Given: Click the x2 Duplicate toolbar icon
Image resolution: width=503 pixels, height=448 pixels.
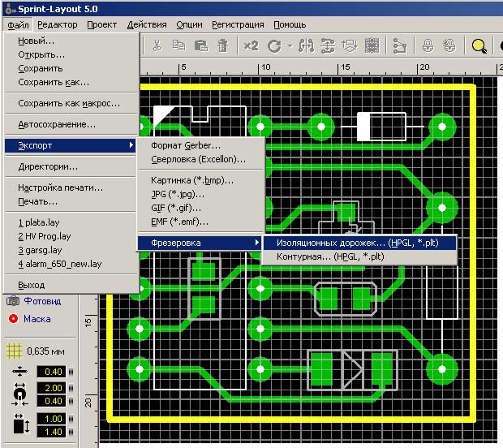Looking at the screenshot, I should pyautogui.click(x=251, y=46).
